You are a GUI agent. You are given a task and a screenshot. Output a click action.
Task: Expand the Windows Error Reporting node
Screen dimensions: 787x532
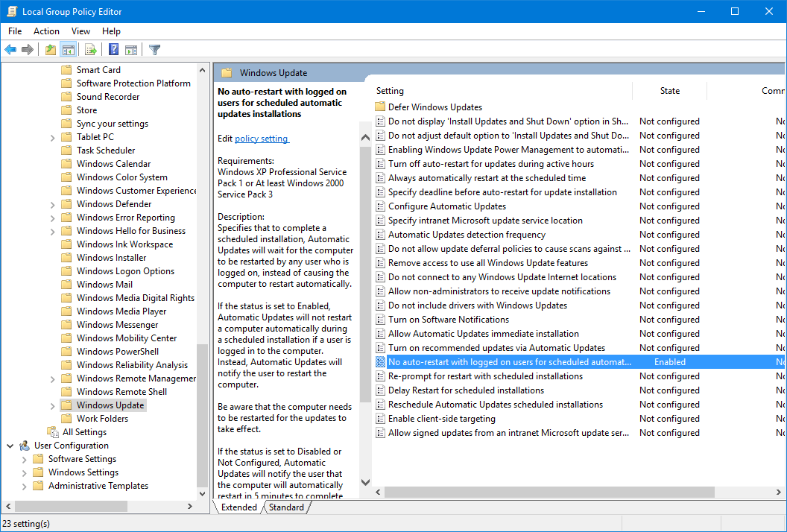[52, 218]
